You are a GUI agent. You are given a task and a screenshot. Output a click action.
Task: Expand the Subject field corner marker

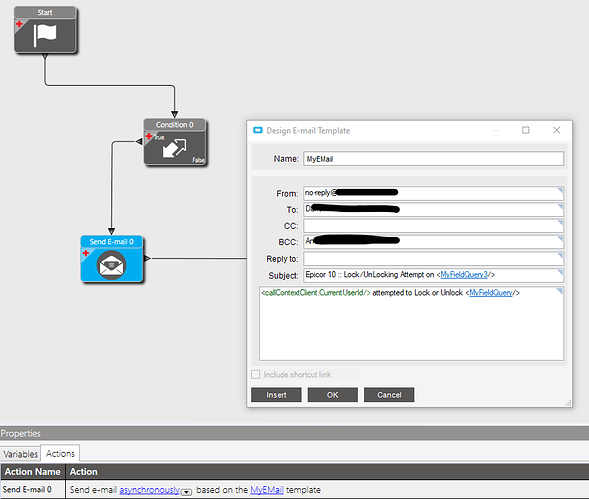pos(560,272)
